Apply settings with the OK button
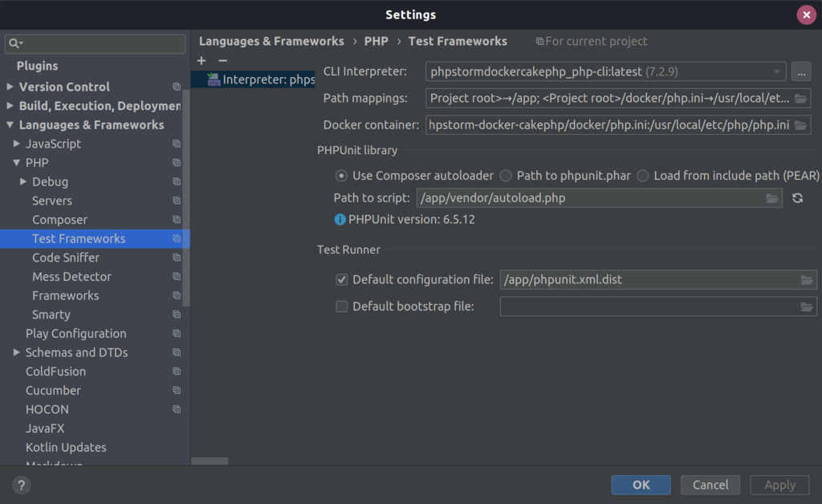822x504 pixels. pyautogui.click(x=641, y=485)
